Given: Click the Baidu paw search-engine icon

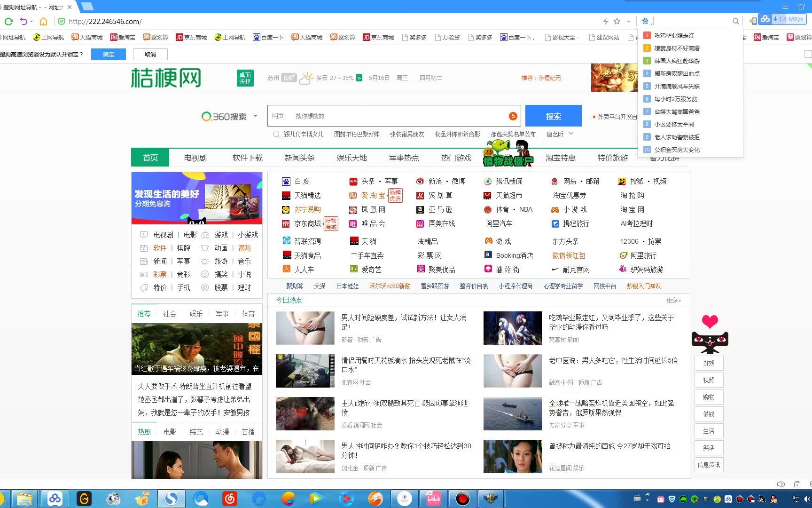Looking at the screenshot, I should (645, 21).
